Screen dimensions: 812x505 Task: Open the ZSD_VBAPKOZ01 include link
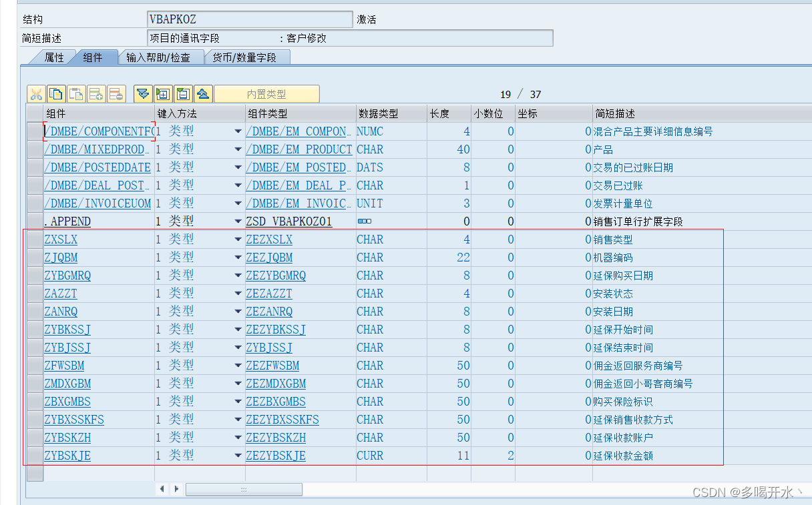[289, 221]
